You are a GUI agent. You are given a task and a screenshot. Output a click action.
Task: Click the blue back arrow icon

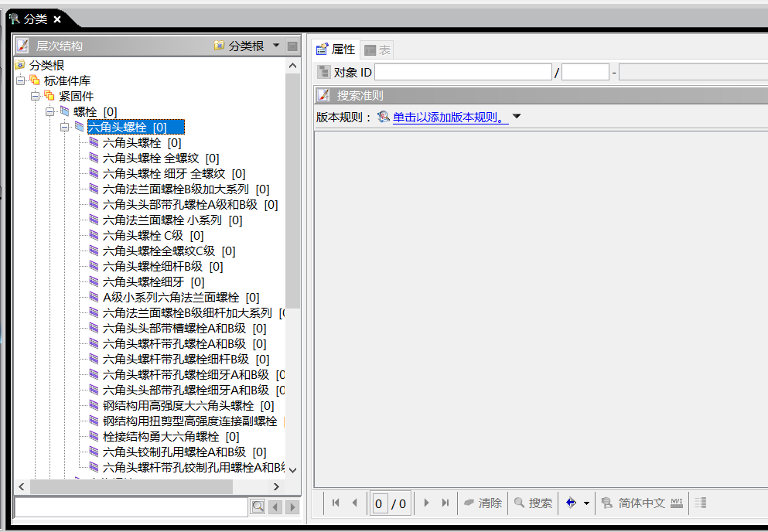point(571,503)
